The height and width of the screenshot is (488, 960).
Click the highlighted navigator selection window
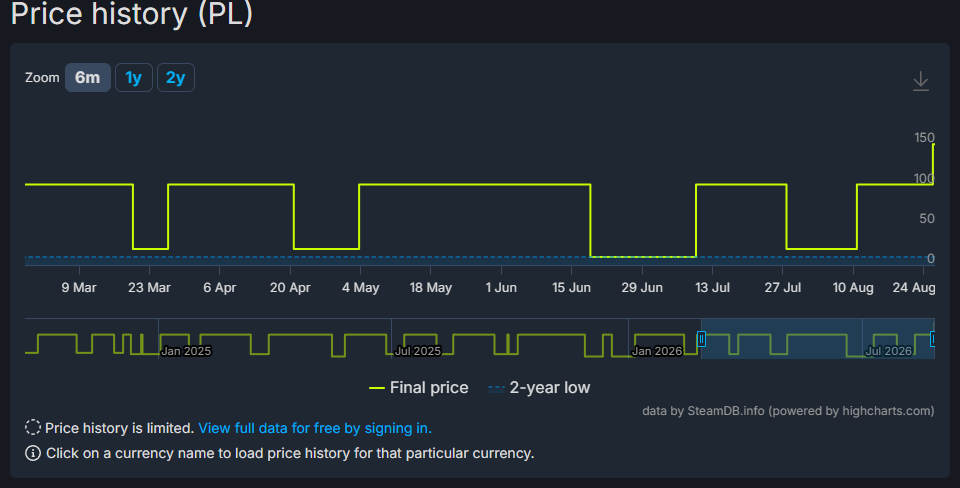[x=817, y=339]
